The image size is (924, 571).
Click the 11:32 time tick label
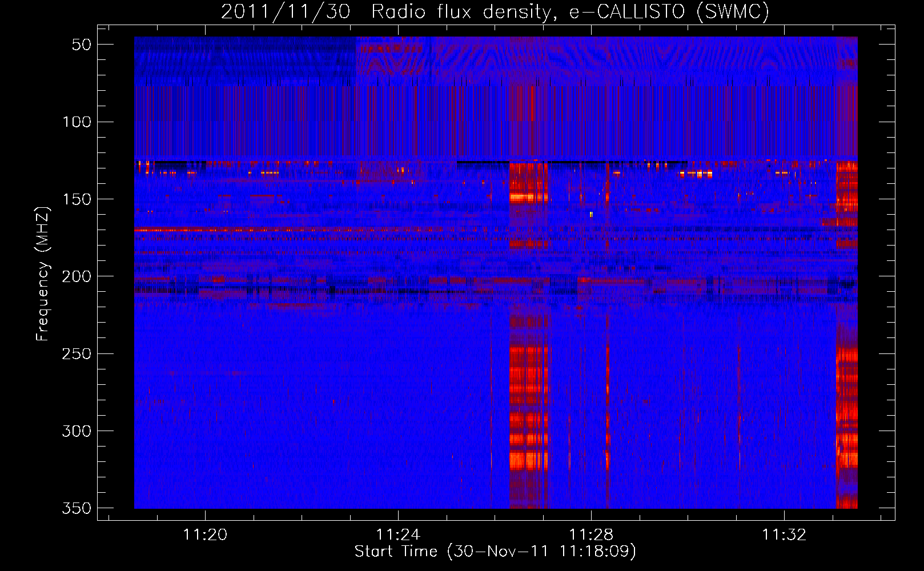pos(785,534)
